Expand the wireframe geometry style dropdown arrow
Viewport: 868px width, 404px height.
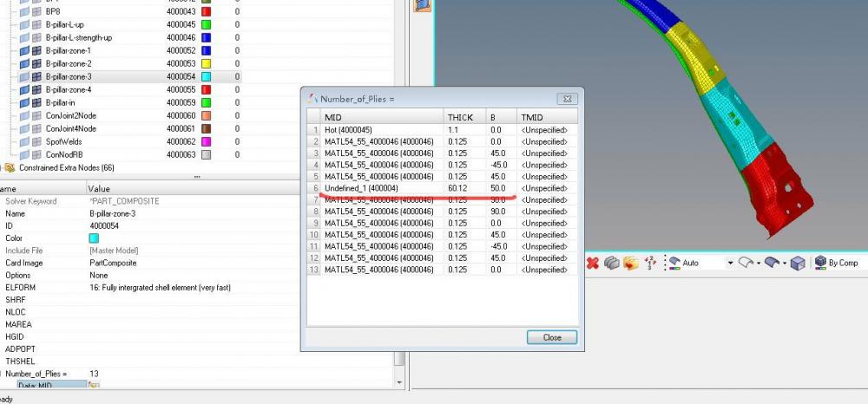tap(759, 263)
